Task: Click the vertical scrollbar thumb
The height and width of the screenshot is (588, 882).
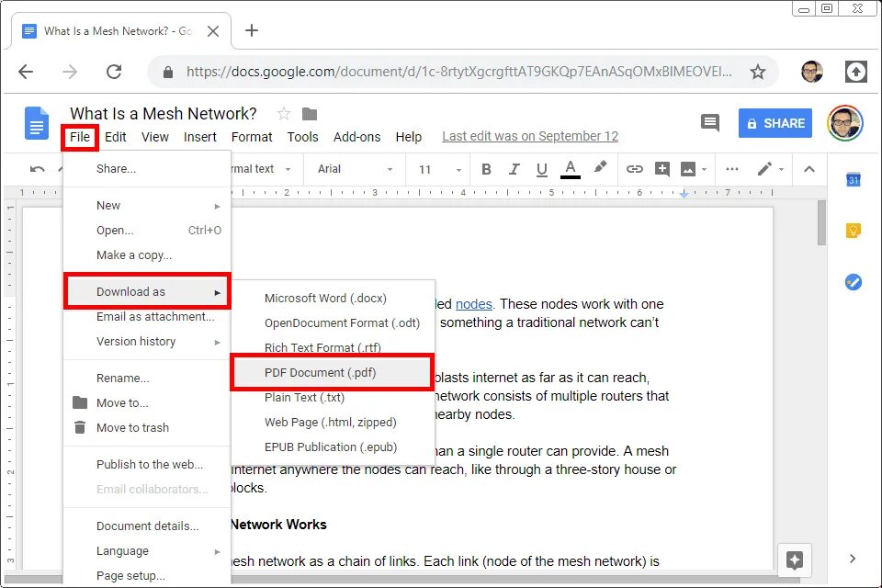Action: (x=821, y=223)
